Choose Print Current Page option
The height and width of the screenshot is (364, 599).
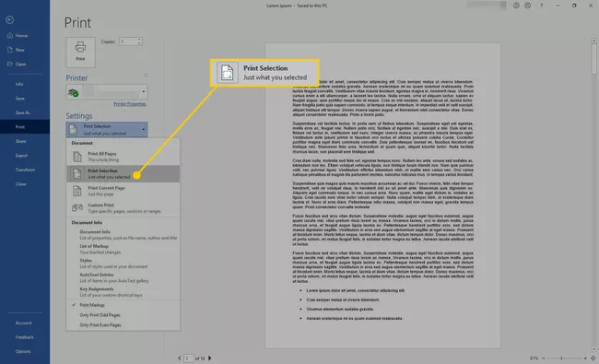[123, 191]
